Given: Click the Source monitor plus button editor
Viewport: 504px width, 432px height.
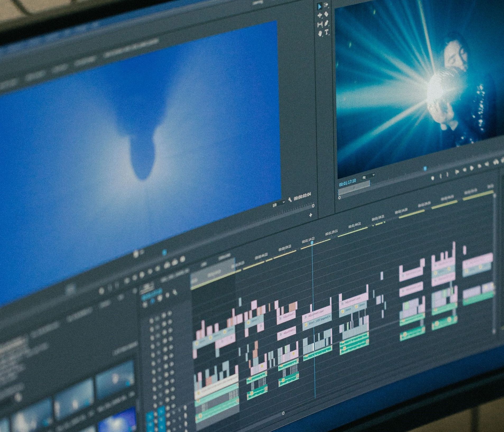Looking at the screenshot, I should point(311,215).
